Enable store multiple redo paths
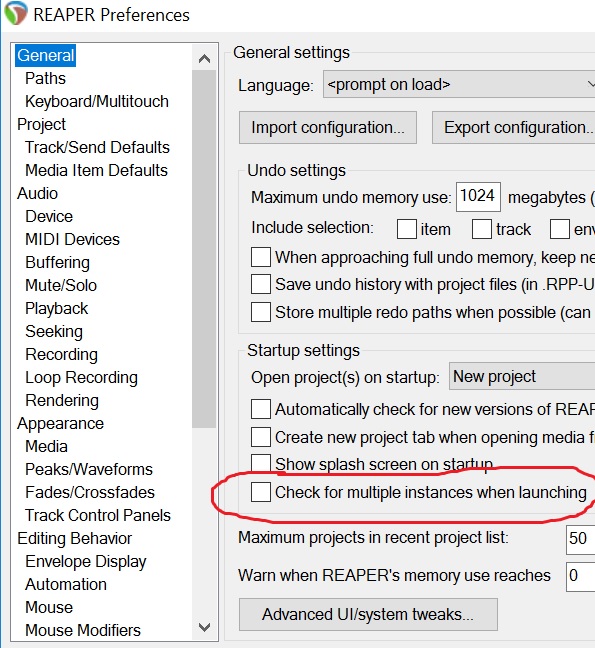Viewport: 595px width, 648px height. pyautogui.click(x=261, y=312)
